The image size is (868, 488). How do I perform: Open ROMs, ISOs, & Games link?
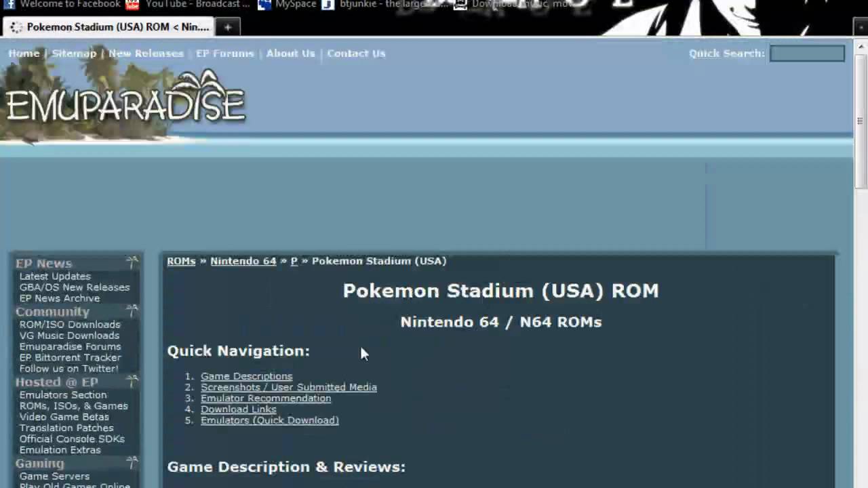(73, 406)
